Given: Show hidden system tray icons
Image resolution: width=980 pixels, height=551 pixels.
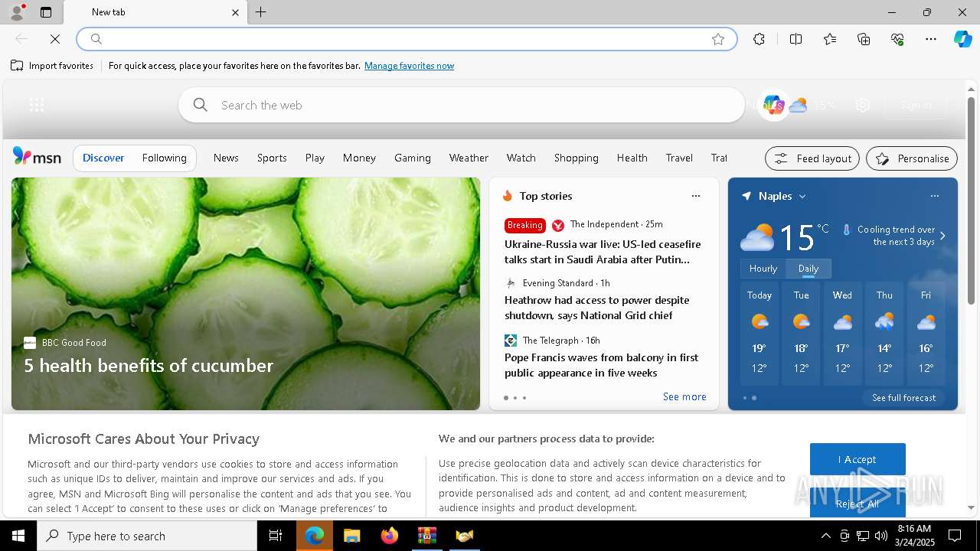Looking at the screenshot, I should 825,536.
